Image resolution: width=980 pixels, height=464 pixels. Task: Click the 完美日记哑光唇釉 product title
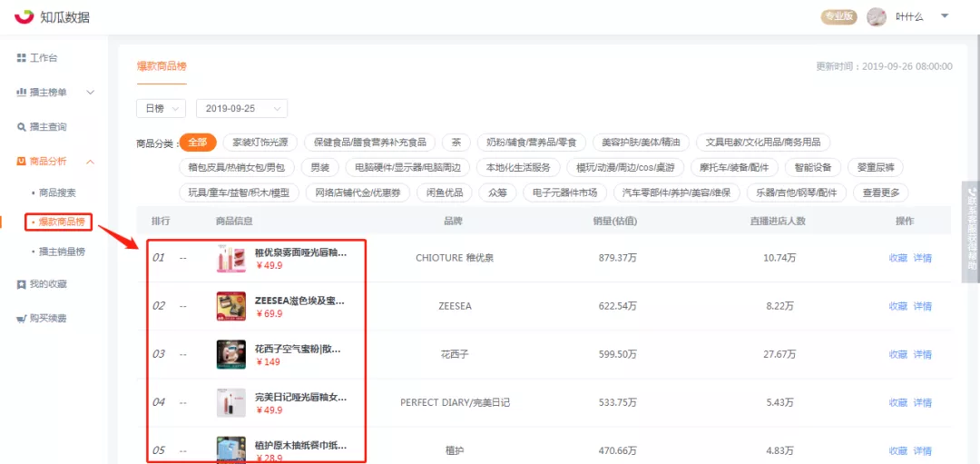click(300, 397)
